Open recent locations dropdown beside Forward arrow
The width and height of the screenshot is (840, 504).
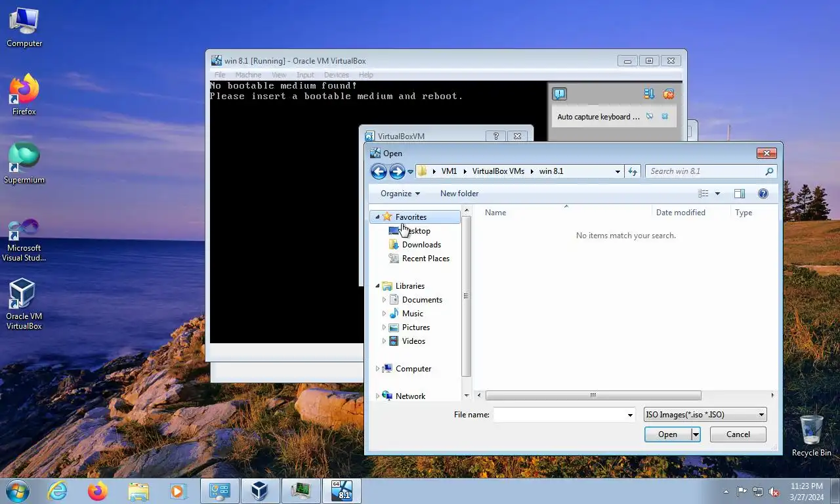pyautogui.click(x=410, y=172)
